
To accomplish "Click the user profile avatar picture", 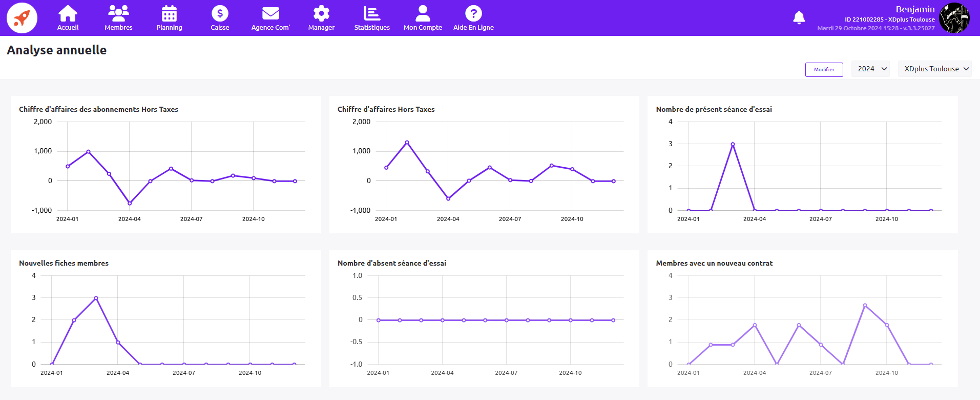I will 954,18.
